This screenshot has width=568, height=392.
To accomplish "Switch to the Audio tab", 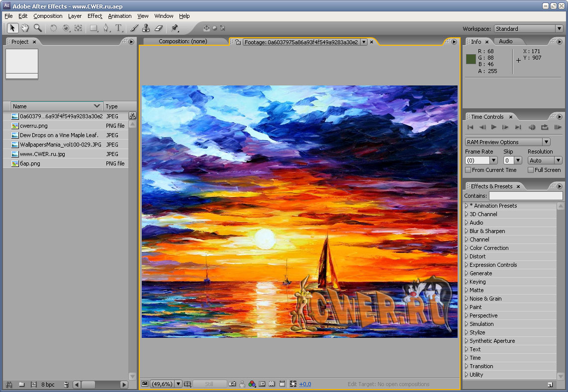I will pos(505,41).
